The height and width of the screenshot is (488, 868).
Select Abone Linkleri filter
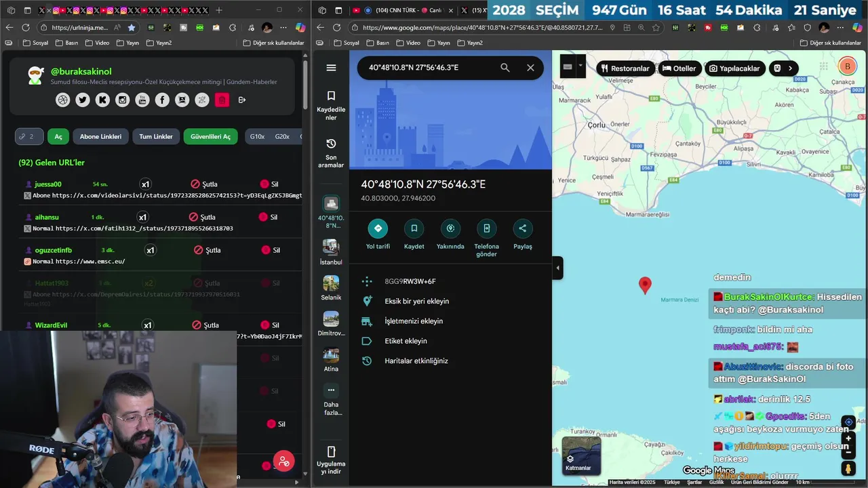coord(100,136)
